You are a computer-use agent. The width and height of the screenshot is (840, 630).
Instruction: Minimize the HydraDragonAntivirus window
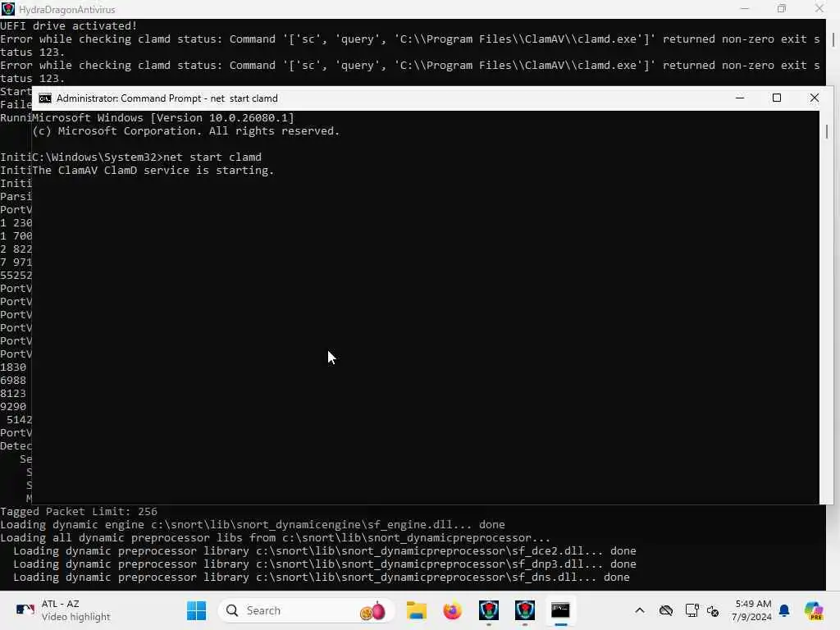(x=745, y=9)
